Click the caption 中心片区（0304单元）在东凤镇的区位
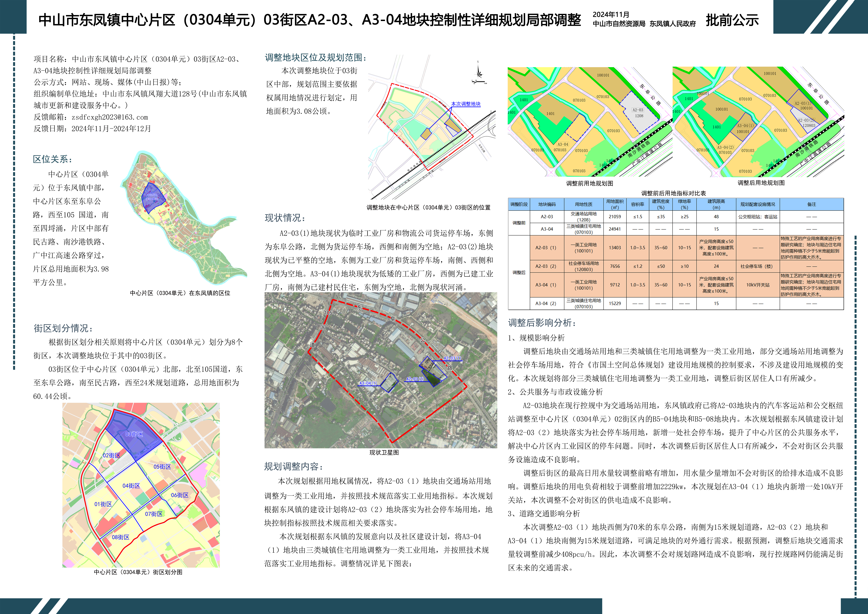868x614 pixels. click(180, 293)
